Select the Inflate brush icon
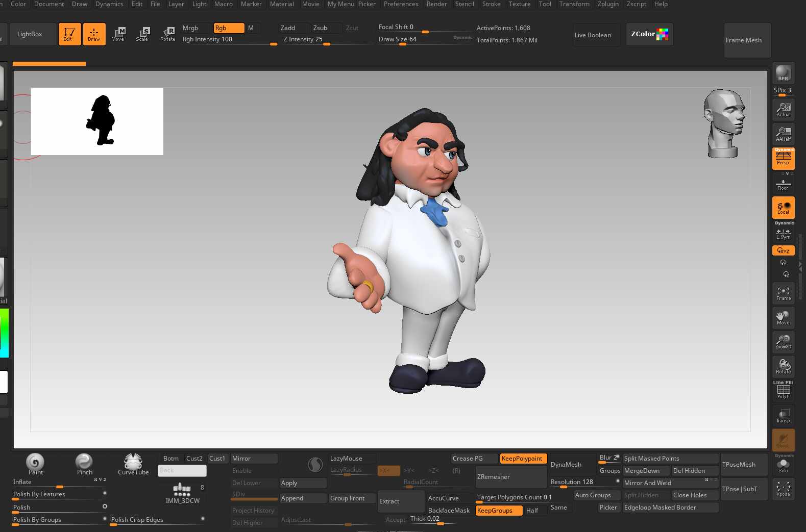The height and width of the screenshot is (532, 806). (x=35, y=462)
